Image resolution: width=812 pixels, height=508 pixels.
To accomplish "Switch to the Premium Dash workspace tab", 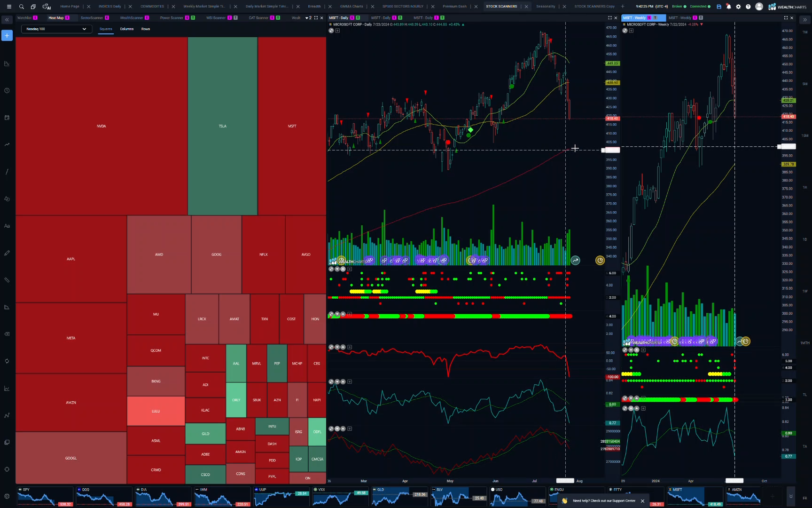I will click(454, 7).
